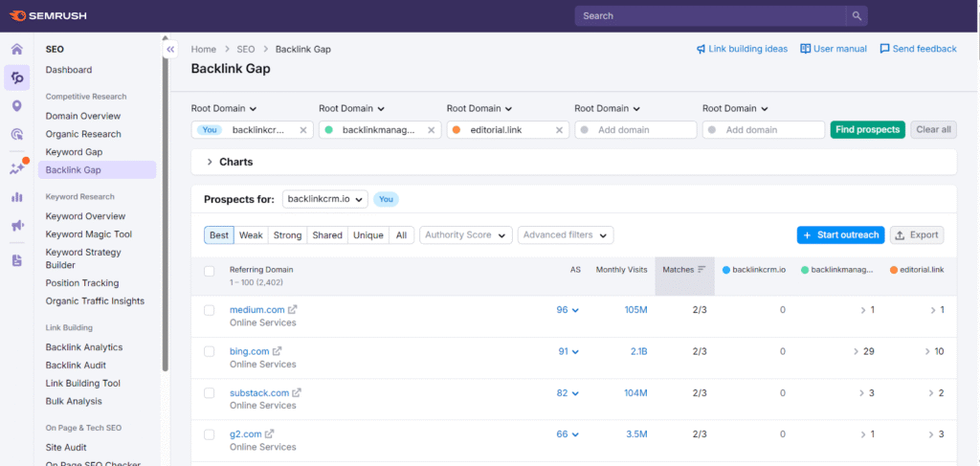Viewport: 980px width, 466px height.
Task: Select the bing.com row checkbox
Action: (x=210, y=351)
